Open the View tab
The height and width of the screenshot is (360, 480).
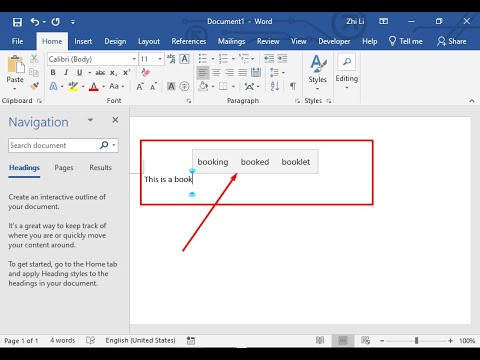click(x=298, y=41)
